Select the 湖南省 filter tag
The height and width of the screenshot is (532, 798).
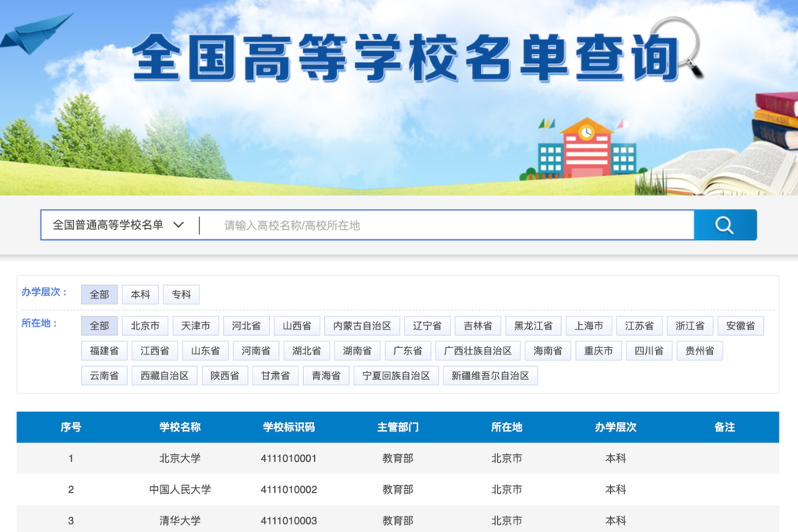tap(357, 351)
